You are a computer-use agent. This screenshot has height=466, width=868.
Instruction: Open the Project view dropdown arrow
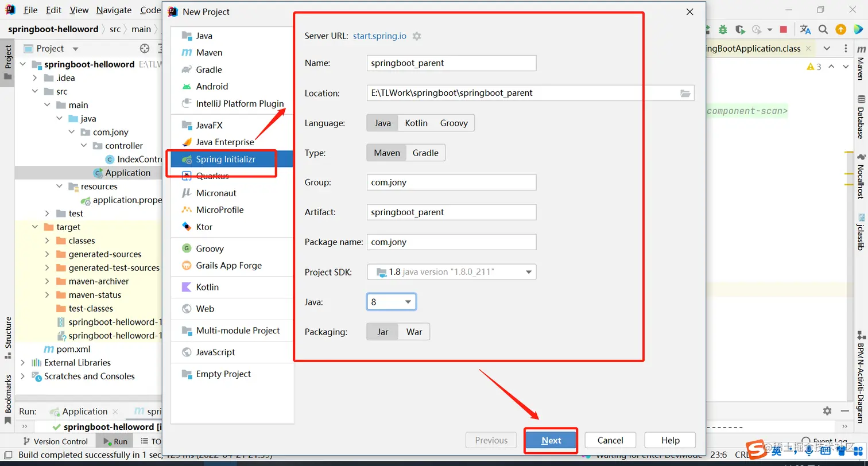pyautogui.click(x=75, y=49)
